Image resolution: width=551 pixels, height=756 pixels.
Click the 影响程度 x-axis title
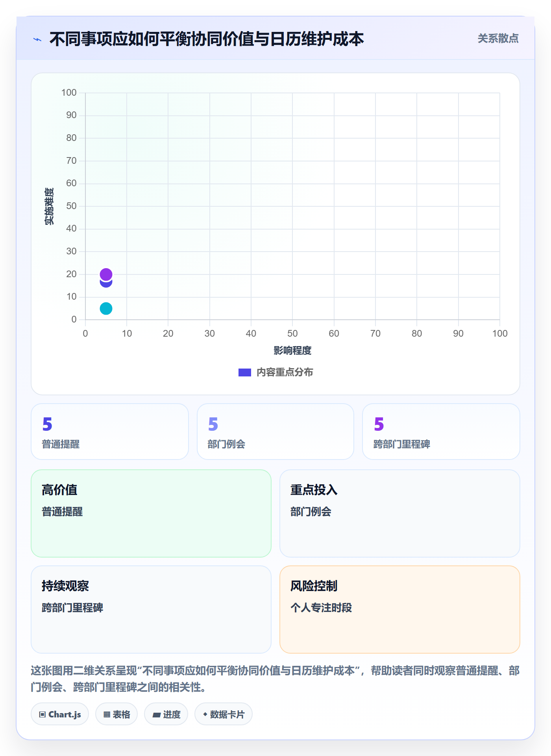(x=292, y=350)
